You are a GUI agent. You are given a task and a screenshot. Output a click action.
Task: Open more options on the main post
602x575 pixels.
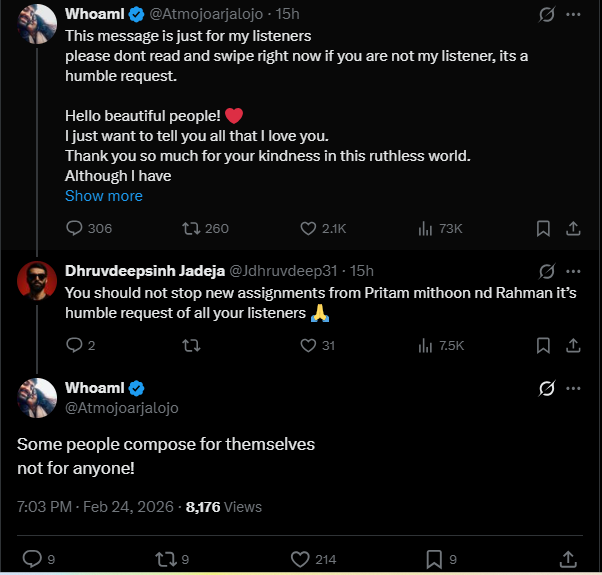click(x=573, y=388)
